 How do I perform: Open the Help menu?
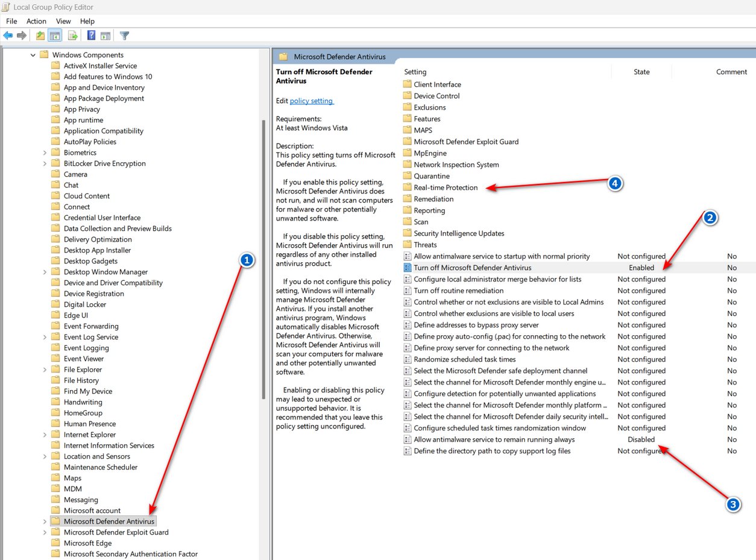pyautogui.click(x=87, y=21)
